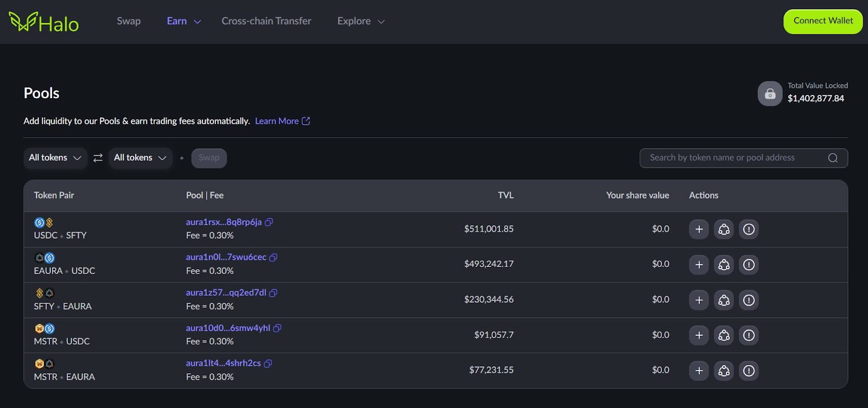Image resolution: width=868 pixels, height=408 pixels.
Task: Click the Pools page heading
Action: (42, 93)
